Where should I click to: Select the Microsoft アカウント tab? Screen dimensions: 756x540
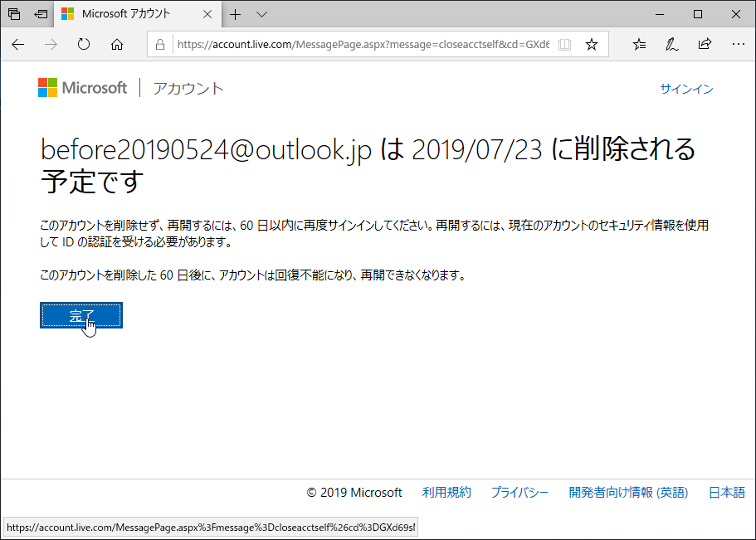(x=138, y=14)
